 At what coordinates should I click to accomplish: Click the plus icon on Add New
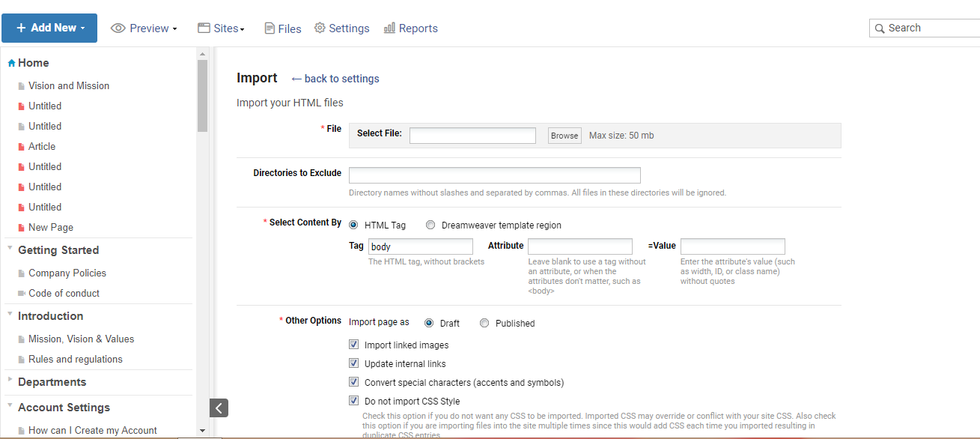click(21, 28)
